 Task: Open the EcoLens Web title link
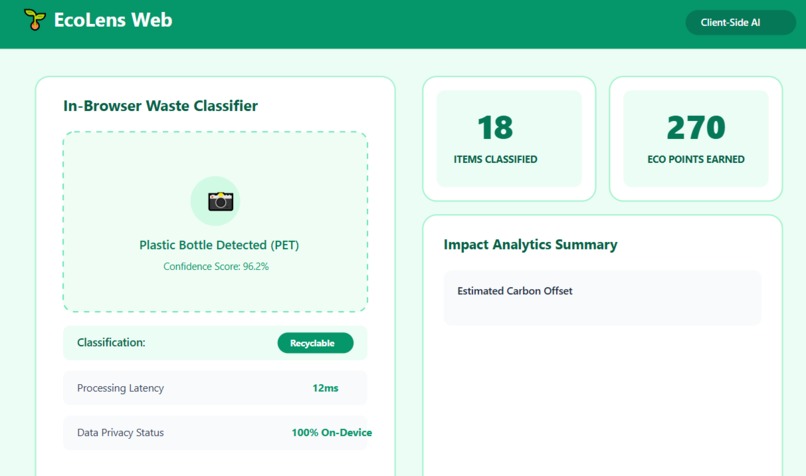coord(113,20)
